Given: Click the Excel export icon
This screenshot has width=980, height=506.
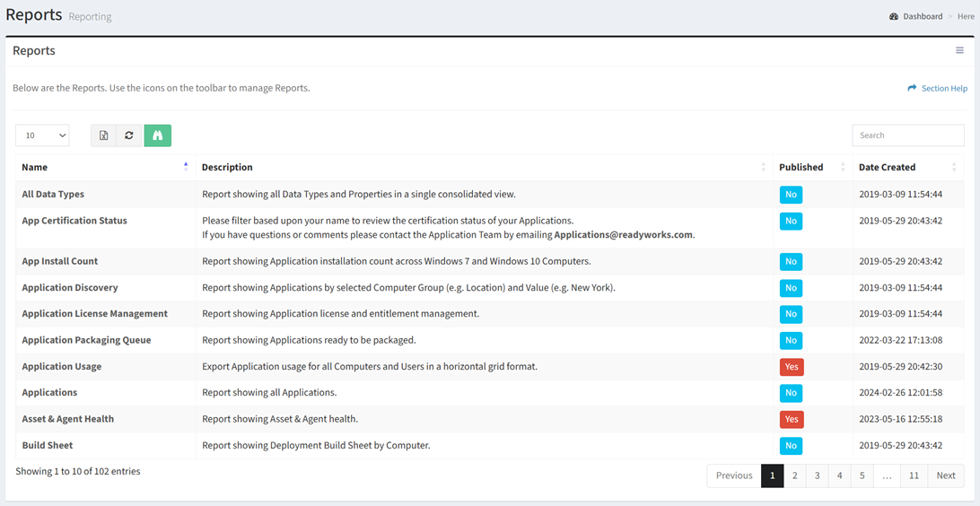Looking at the screenshot, I should 104,135.
